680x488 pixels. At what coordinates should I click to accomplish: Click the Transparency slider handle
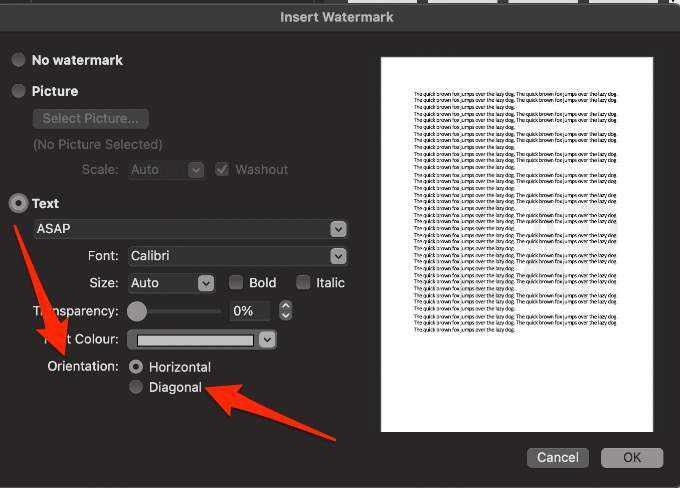137,311
